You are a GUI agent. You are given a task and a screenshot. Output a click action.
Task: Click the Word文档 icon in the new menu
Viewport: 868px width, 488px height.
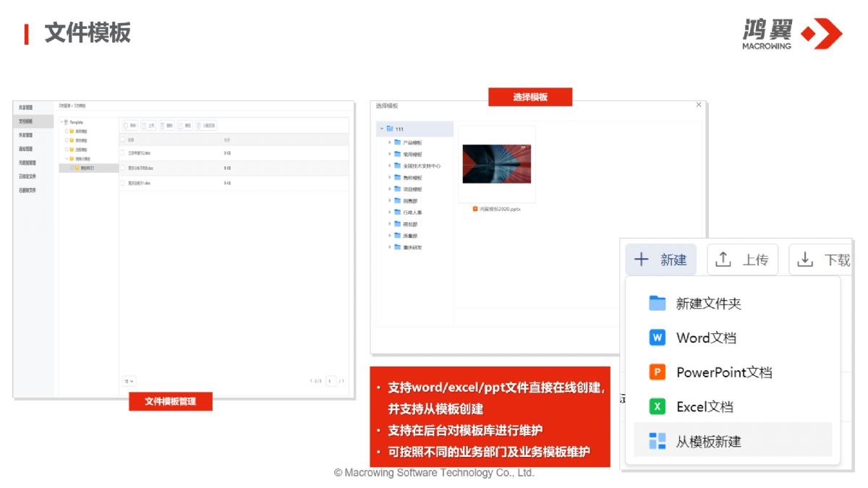pyautogui.click(x=657, y=338)
